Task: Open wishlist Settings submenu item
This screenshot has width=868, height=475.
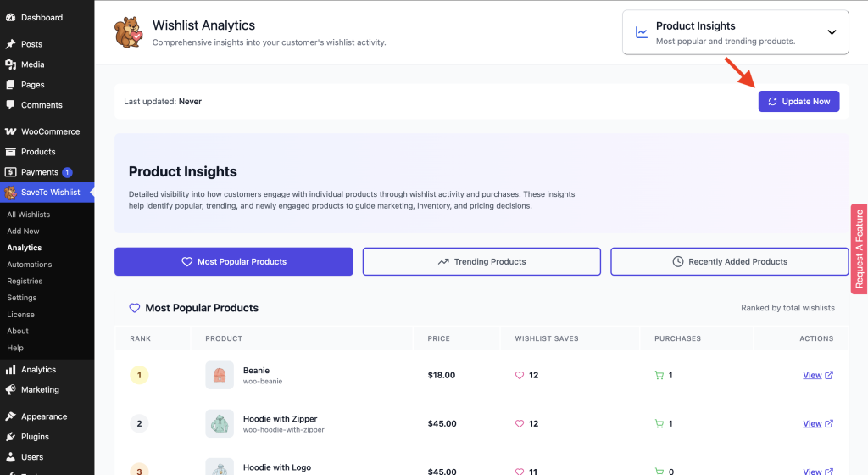Action: [x=21, y=298]
